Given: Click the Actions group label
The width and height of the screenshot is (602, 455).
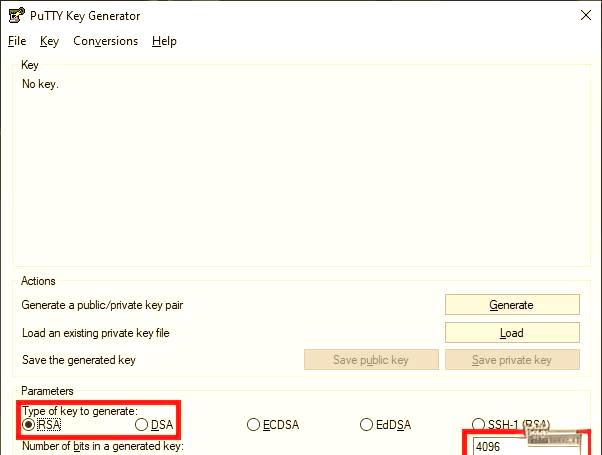Looking at the screenshot, I should tap(38, 281).
